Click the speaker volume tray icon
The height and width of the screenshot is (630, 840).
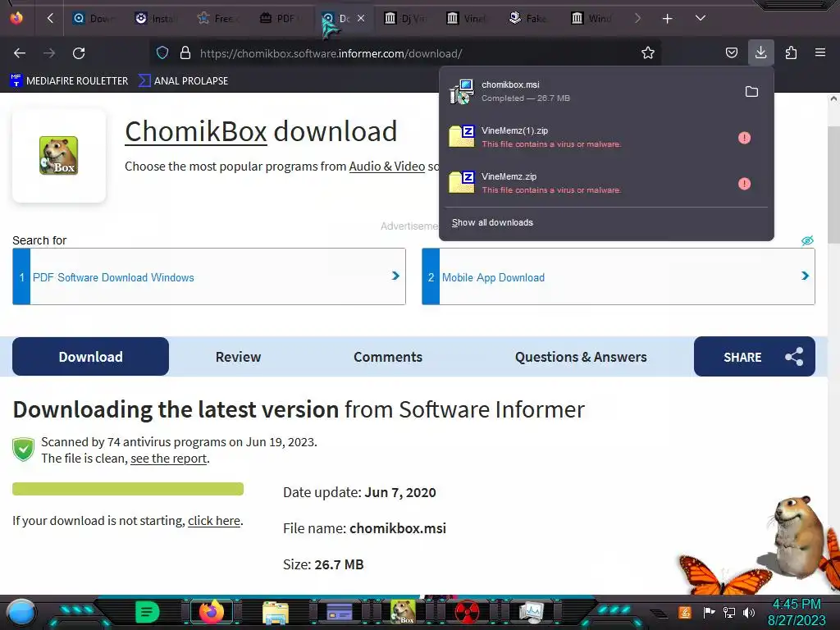(x=749, y=612)
